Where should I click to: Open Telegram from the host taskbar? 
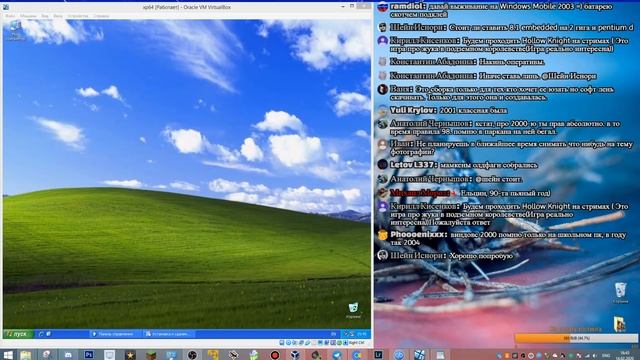(337, 355)
